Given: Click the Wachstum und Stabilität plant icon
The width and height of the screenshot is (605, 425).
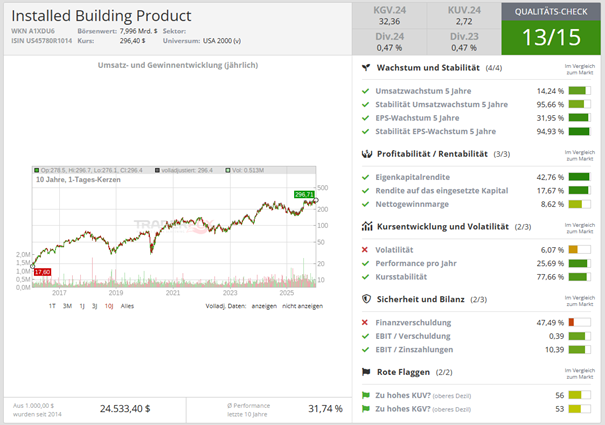Looking at the screenshot, I should pos(369,68).
